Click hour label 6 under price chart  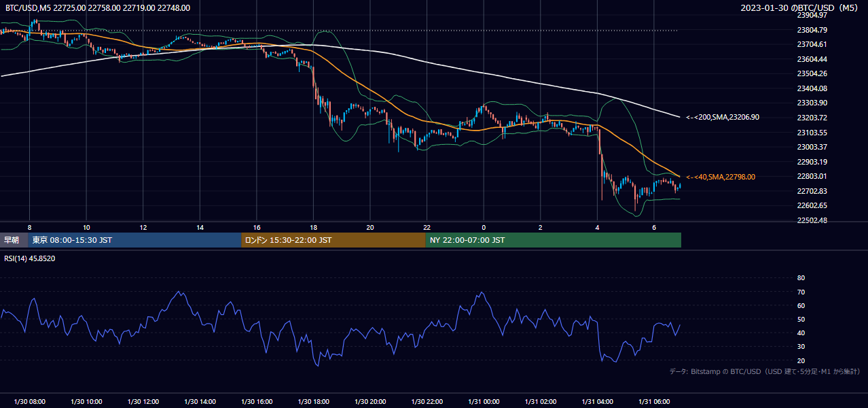click(x=654, y=227)
